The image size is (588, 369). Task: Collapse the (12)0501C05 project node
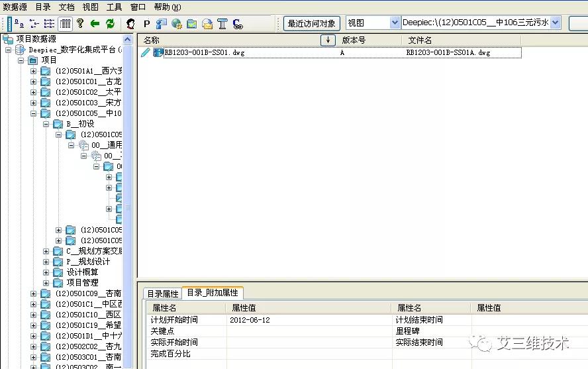pyautogui.click(x=34, y=113)
